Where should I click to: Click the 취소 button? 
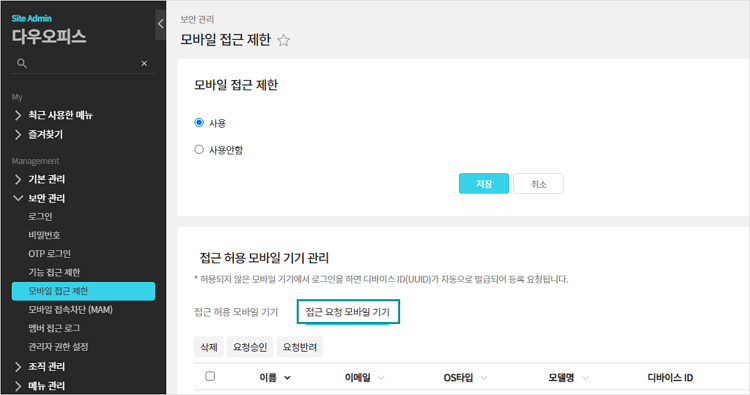(539, 184)
